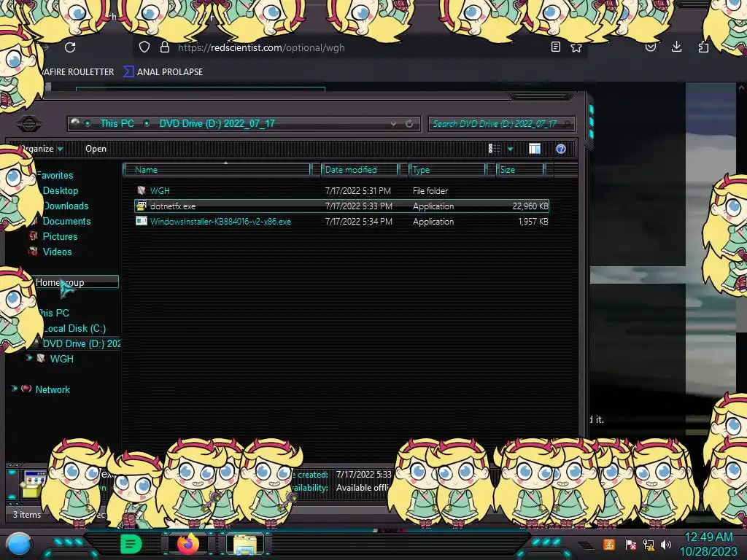Open Downloads in navigation pane

pos(66,206)
